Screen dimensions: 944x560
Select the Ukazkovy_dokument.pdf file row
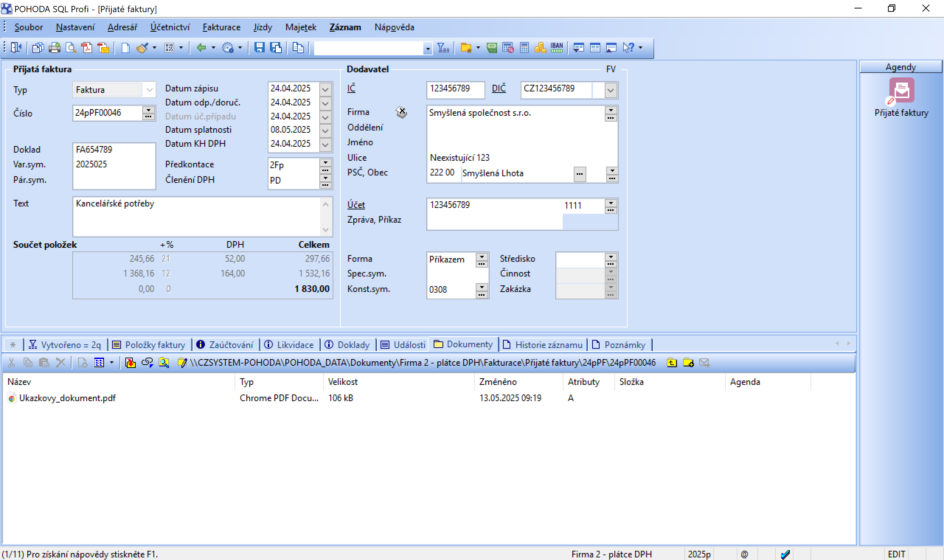click(x=67, y=398)
